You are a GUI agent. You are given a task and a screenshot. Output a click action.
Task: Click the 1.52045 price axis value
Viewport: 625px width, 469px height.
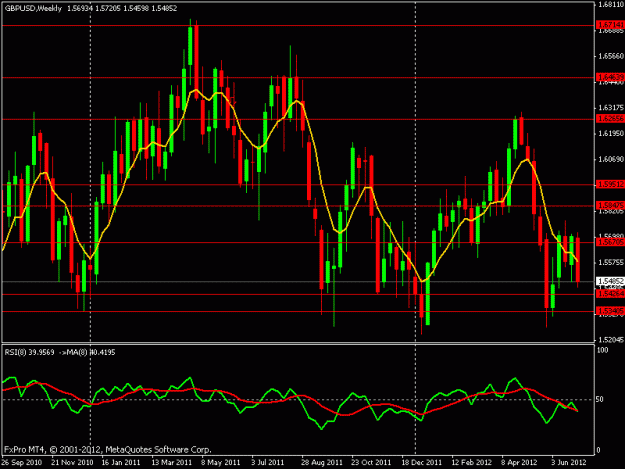pyautogui.click(x=611, y=339)
